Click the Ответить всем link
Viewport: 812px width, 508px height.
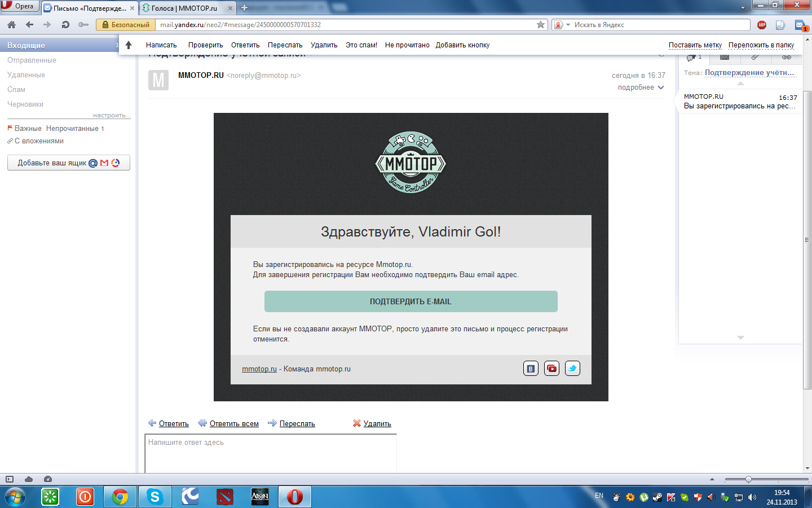[234, 424]
